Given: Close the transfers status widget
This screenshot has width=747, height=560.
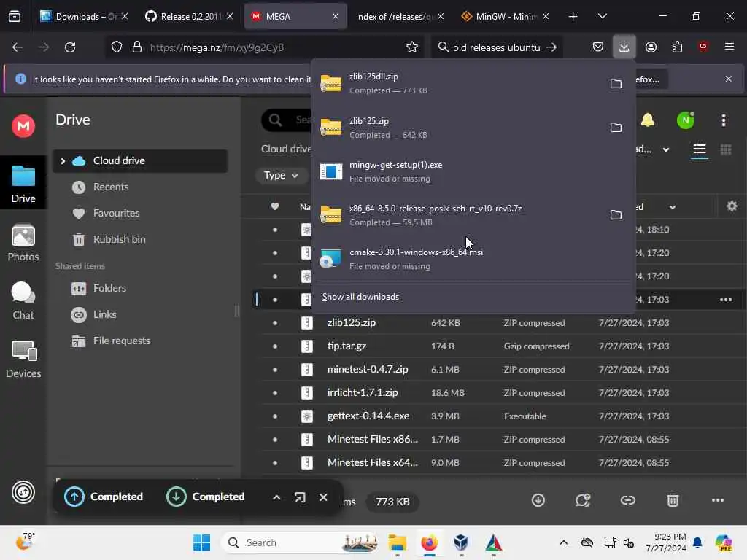Looking at the screenshot, I should (x=323, y=497).
